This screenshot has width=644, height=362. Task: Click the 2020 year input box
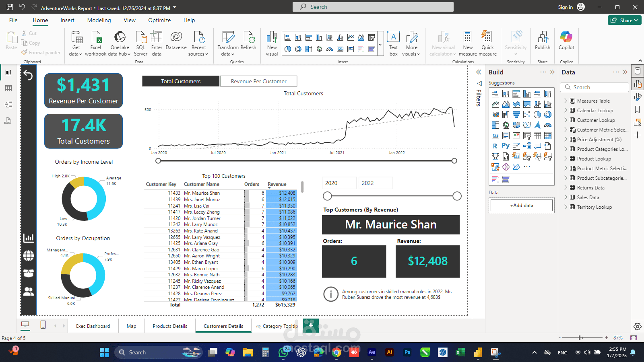pyautogui.click(x=339, y=183)
